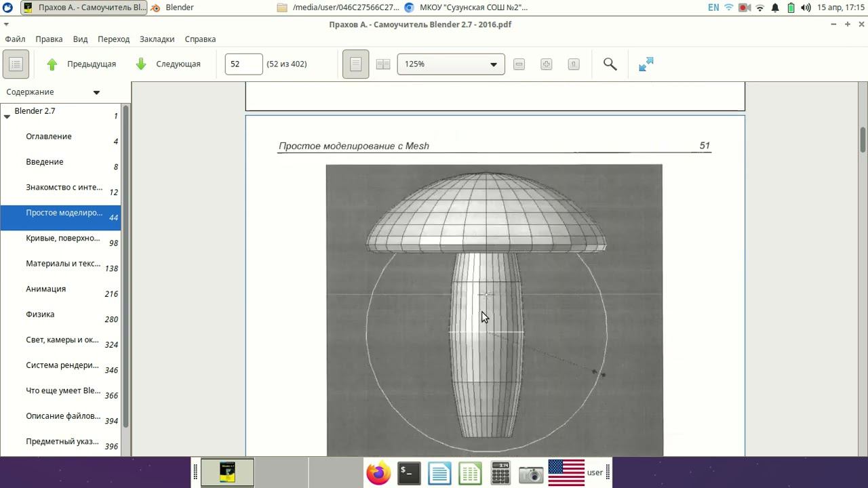Click the zoom in plus icon
The height and width of the screenshot is (488, 868).
(x=547, y=64)
